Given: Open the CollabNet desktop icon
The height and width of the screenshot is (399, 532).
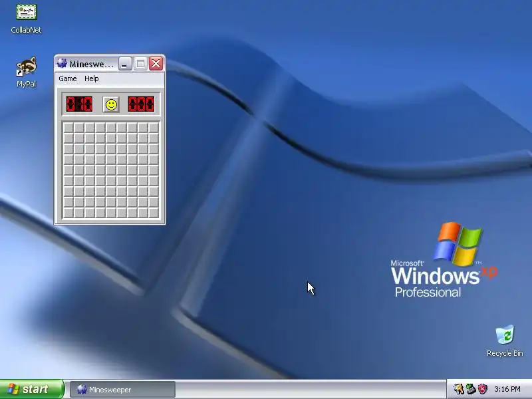Looking at the screenshot, I should coord(26,19).
